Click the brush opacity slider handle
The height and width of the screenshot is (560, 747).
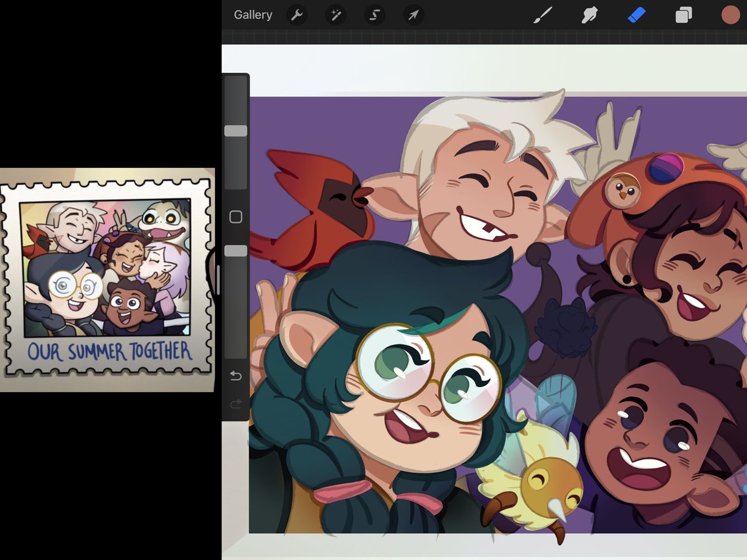click(x=236, y=250)
